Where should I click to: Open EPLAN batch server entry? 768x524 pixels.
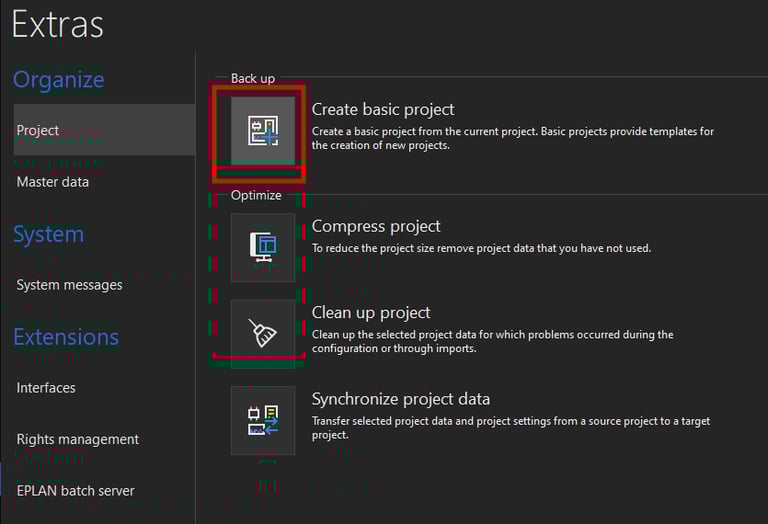coord(76,491)
